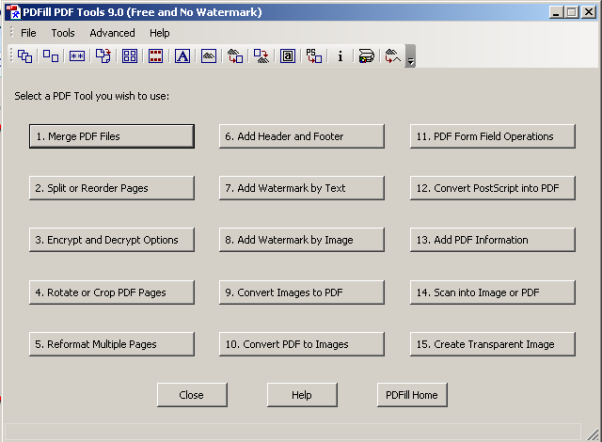
Task: Open the Help menu in menu bar
Action: (x=159, y=33)
